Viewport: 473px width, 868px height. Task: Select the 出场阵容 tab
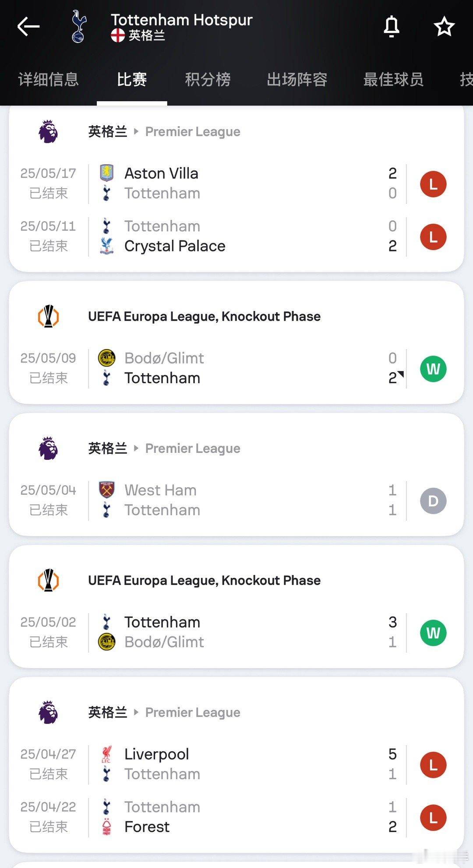tap(297, 79)
